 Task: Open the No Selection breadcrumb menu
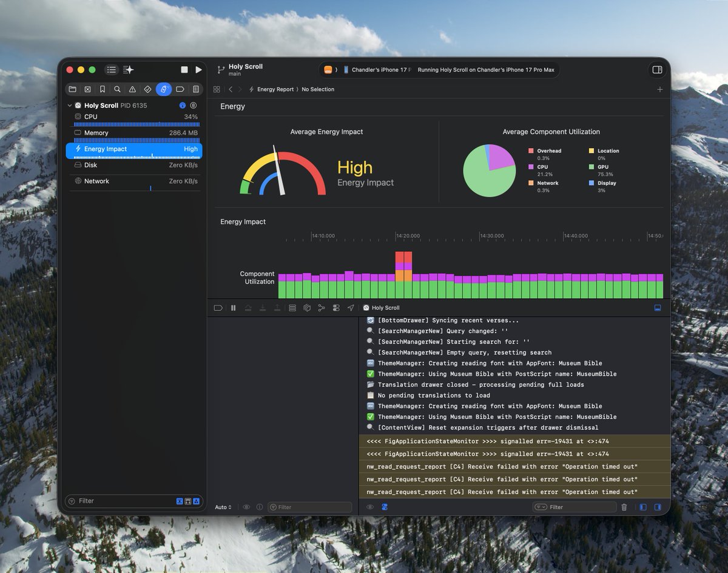[318, 89]
